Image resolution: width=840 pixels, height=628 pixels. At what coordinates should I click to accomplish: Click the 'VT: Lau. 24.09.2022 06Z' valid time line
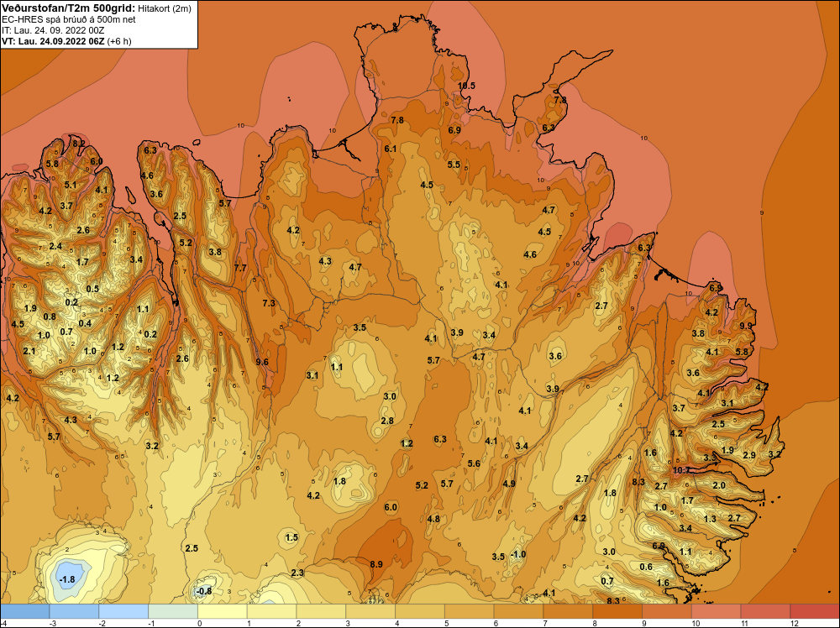point(53,41)
